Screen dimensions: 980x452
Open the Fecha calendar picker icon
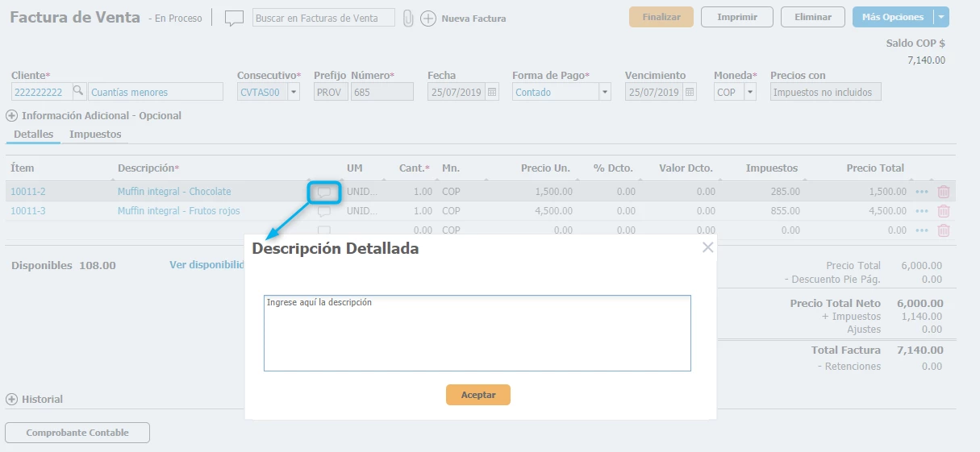(494, 93)
